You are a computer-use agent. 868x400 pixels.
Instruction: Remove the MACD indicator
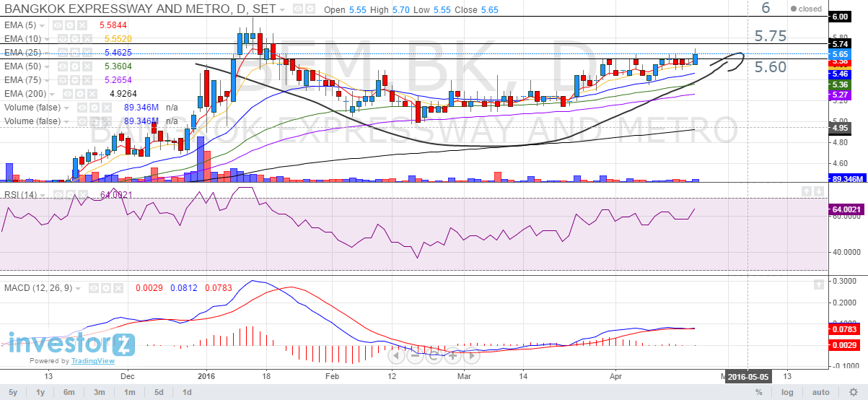pos(118,288)
